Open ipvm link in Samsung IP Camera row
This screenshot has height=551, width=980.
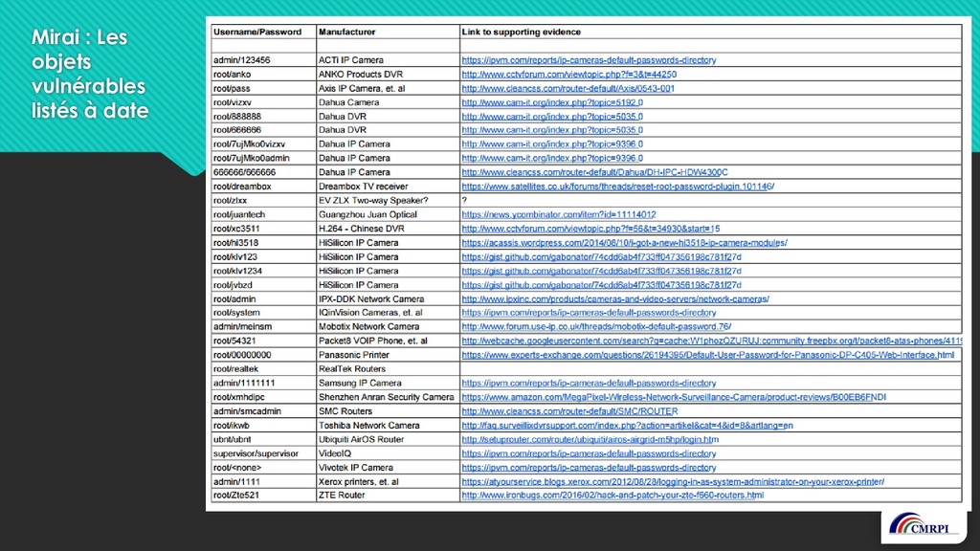click(x=589, y=383)
